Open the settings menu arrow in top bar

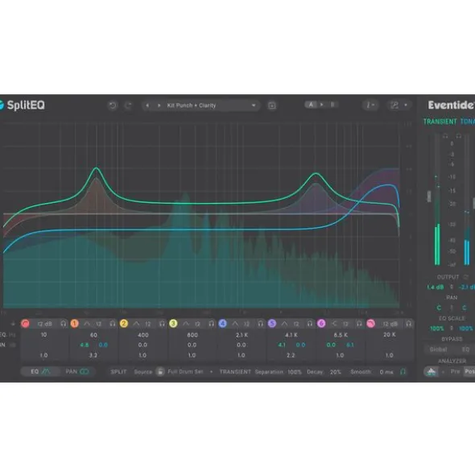(406, 105)
